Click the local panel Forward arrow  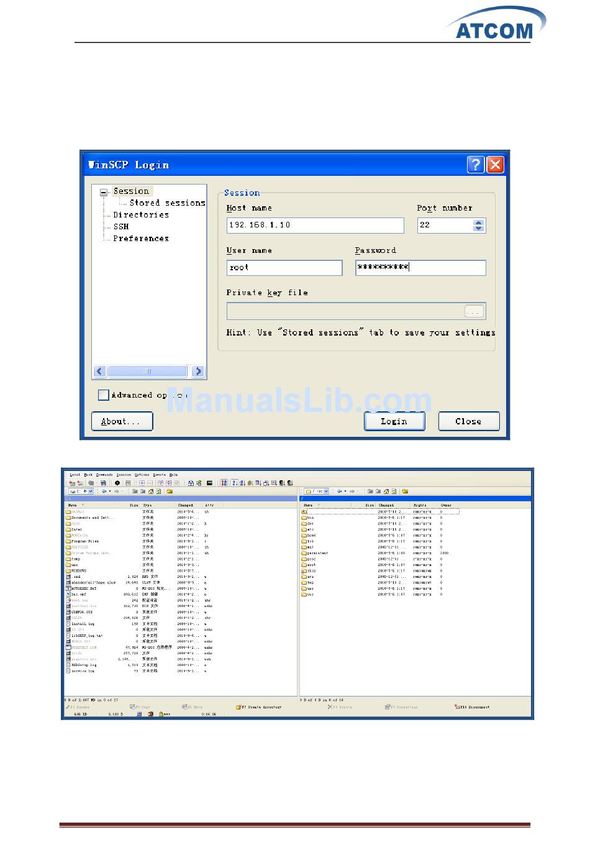pyautogui.click(x=116, y=491)
